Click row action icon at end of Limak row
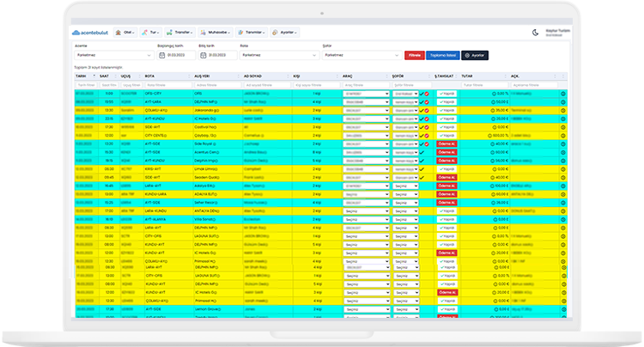 [563, 169]
